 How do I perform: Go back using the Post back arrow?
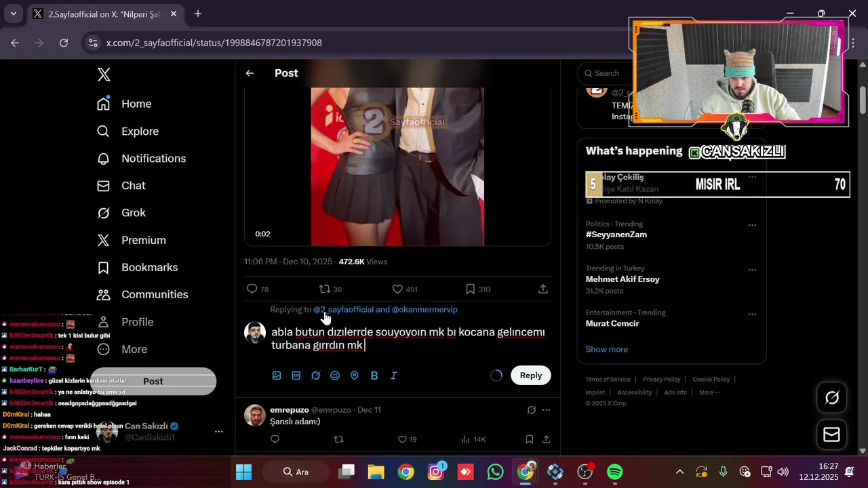[x=250, y=73]
